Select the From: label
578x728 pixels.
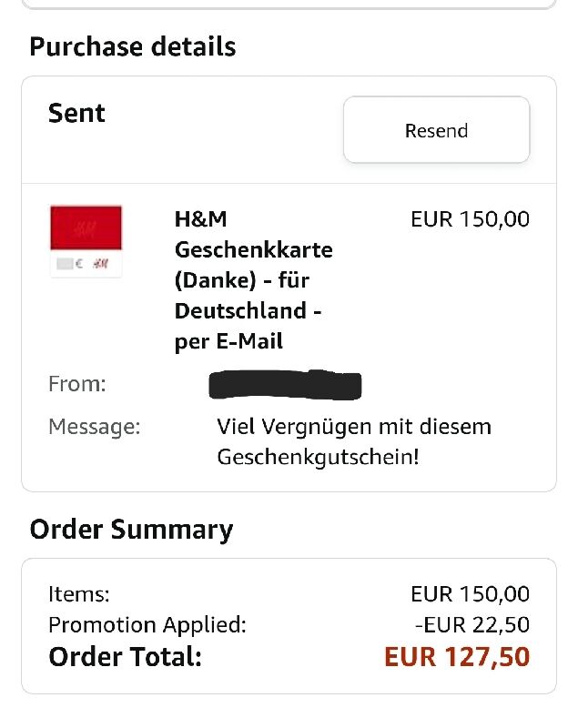click(77, 384)
